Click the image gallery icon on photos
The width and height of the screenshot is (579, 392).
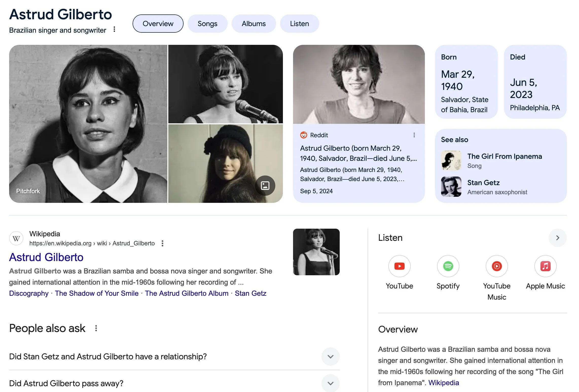point(265,186)
